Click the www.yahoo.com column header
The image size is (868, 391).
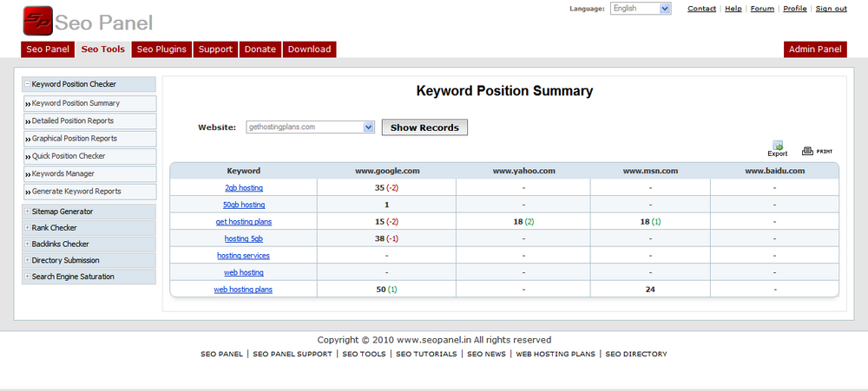[523, 171]
